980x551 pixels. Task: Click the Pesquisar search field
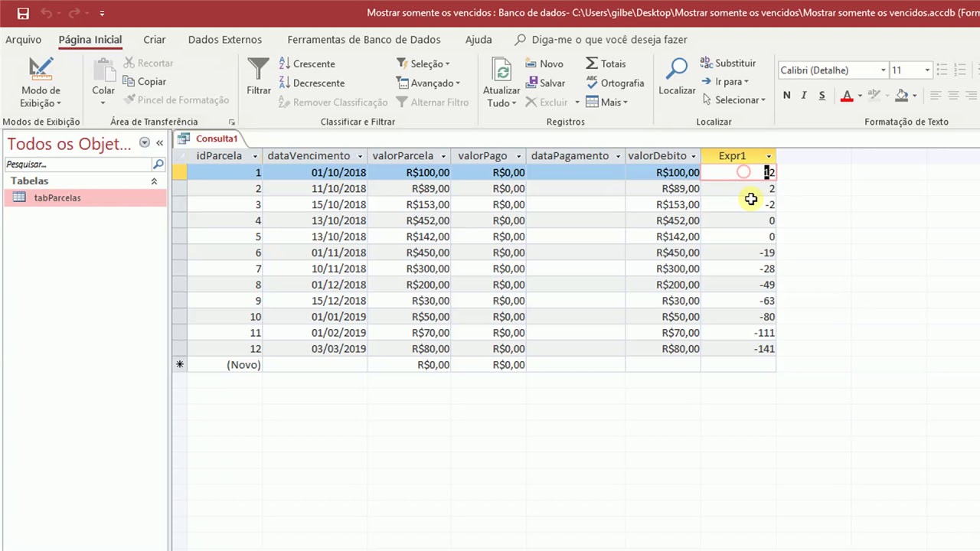pos(78,164)
